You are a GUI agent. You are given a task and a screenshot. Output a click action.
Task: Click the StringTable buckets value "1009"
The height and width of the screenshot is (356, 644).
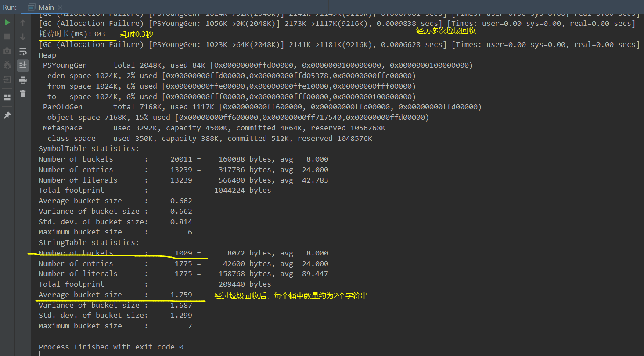pyautogui.click(x=183, y=253)
